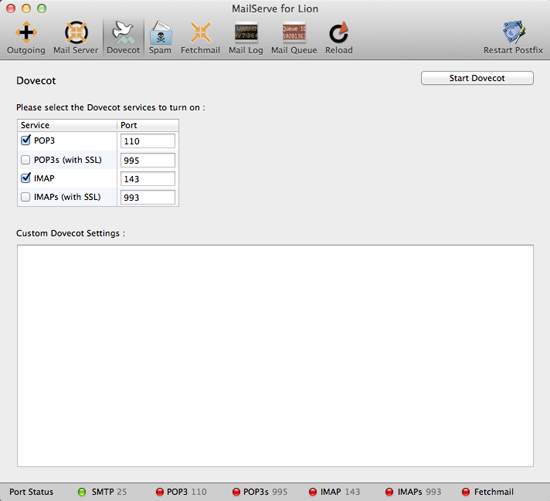Minimize the MailServe window
The width and height of the screenshot is (550, 501).
click(26, 8)
